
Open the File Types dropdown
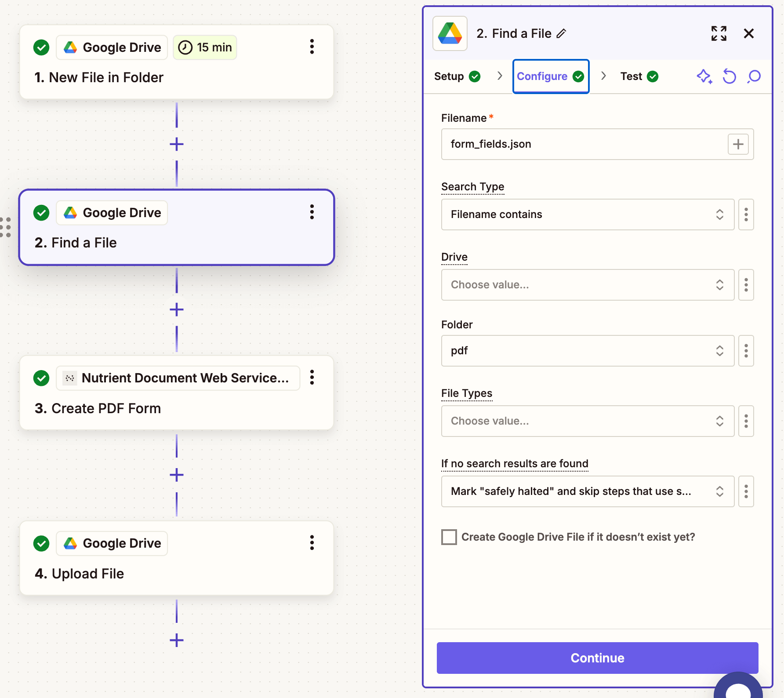point(587,421)
